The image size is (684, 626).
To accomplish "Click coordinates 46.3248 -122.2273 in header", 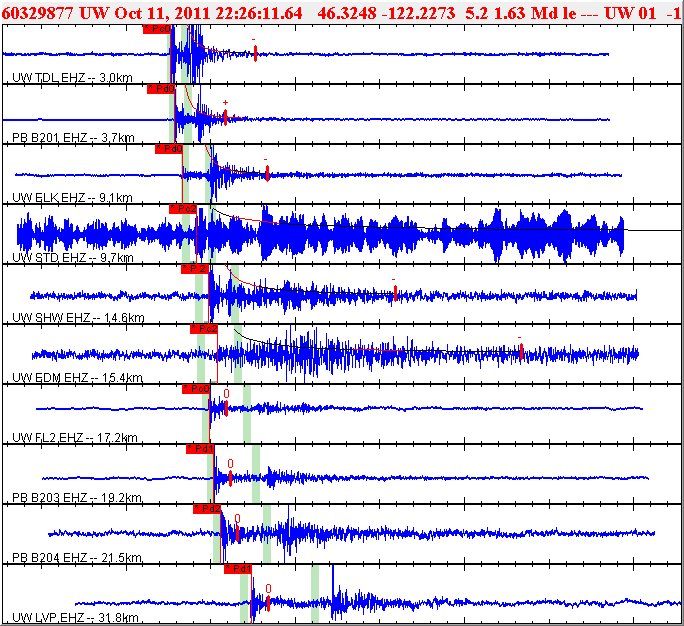I will tap(386, 13).
